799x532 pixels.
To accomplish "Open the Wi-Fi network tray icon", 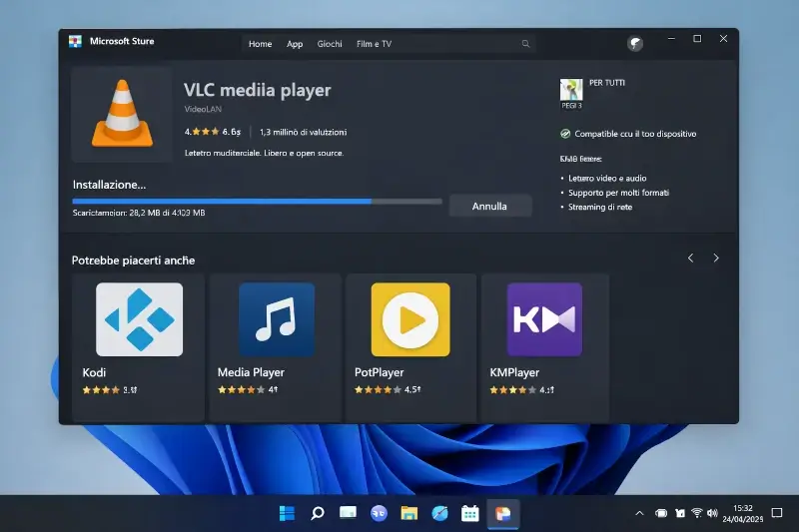I will click(696, 513).
